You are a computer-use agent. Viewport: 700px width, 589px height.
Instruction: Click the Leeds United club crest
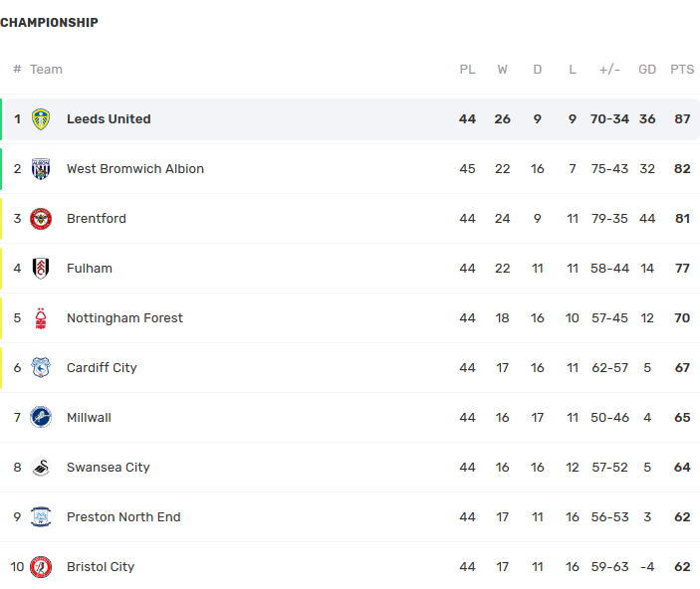(41, 119)
